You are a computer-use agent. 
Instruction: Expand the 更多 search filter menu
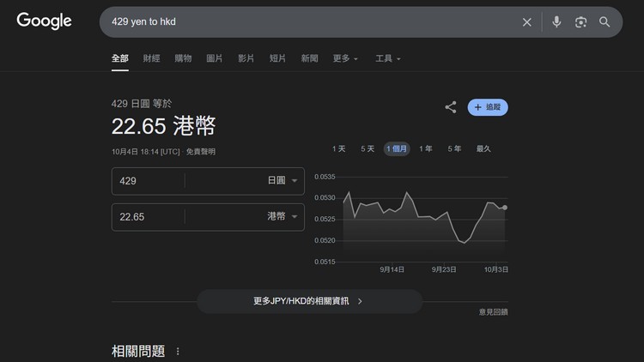point(345,58)
